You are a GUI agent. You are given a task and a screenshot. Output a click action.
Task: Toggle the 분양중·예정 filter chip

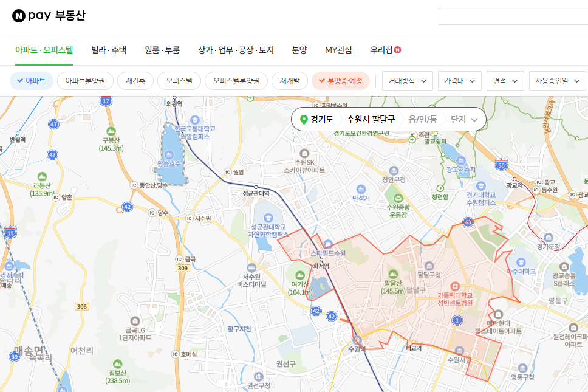pos(341,81)
